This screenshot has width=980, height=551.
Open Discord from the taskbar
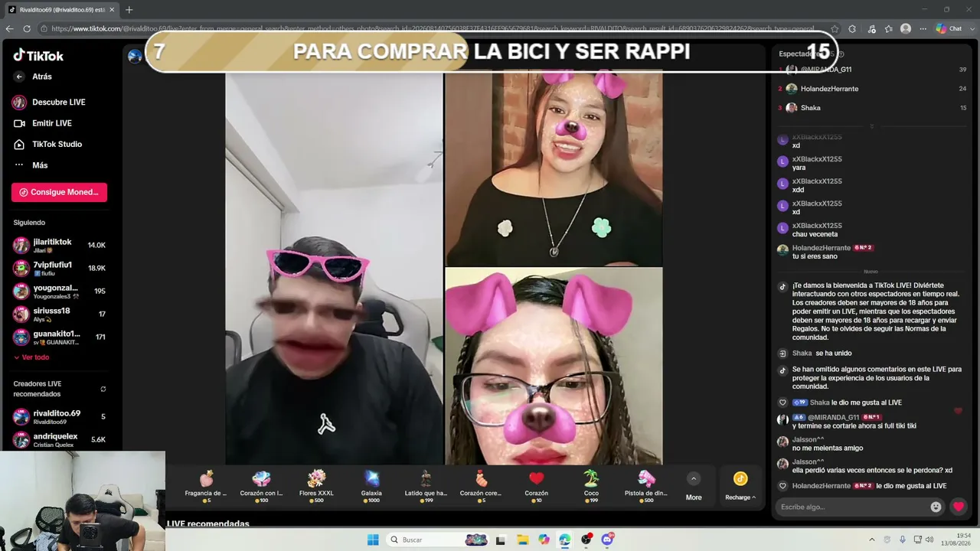(x=608, y=540)
